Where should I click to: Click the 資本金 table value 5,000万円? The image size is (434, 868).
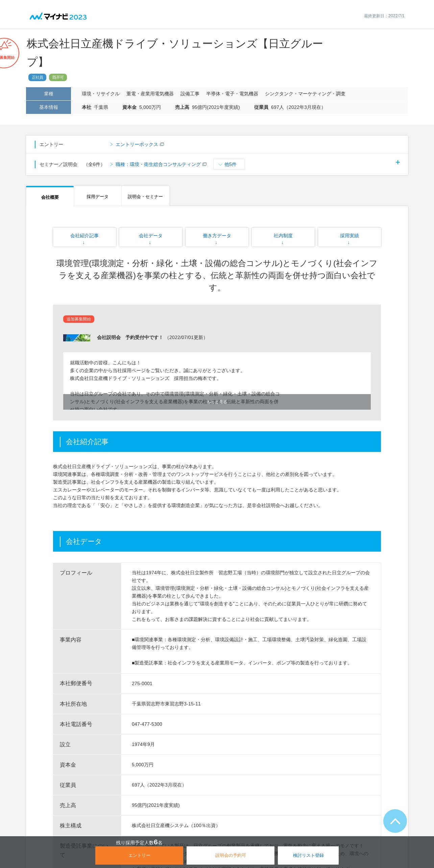coord(143,765)
